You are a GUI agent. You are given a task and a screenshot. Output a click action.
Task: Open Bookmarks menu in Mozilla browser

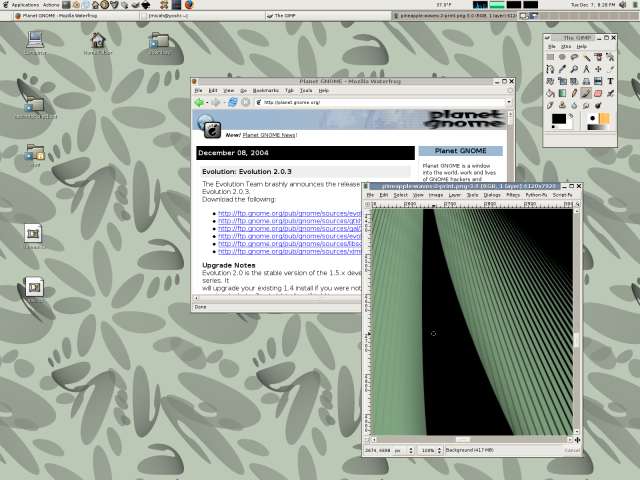pos(266,91)
